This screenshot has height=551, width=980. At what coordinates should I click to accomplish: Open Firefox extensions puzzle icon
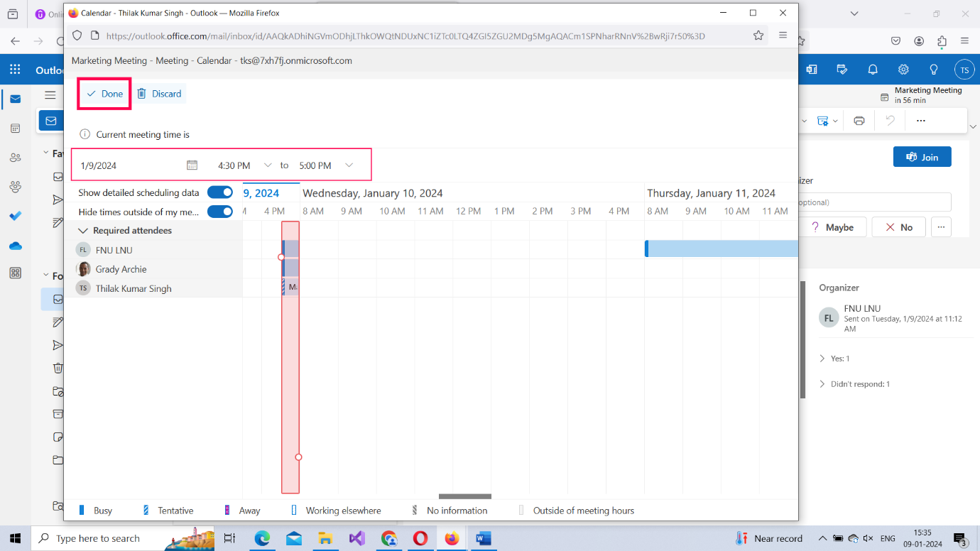[x=942, y=40]
